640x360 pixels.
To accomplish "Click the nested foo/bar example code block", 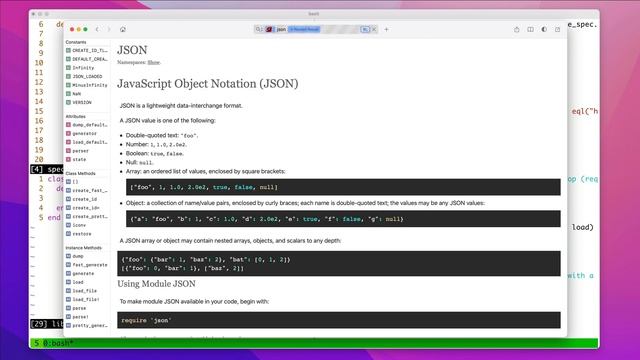I will 339,264.
